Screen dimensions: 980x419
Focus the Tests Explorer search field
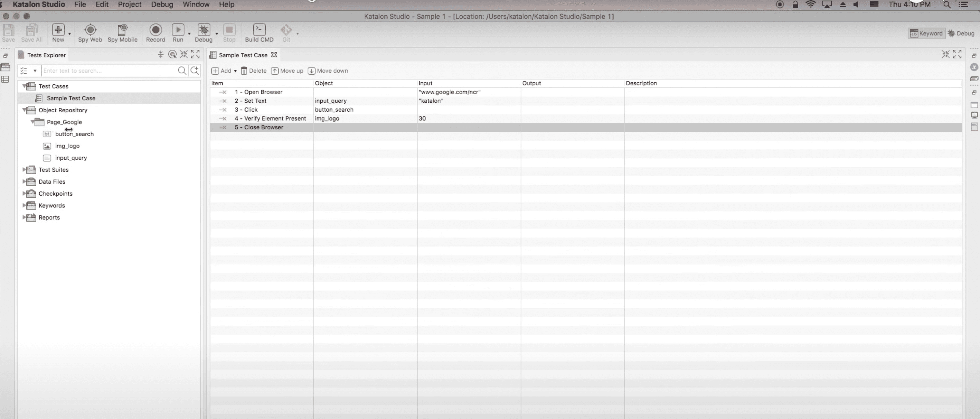pos(109,71)
